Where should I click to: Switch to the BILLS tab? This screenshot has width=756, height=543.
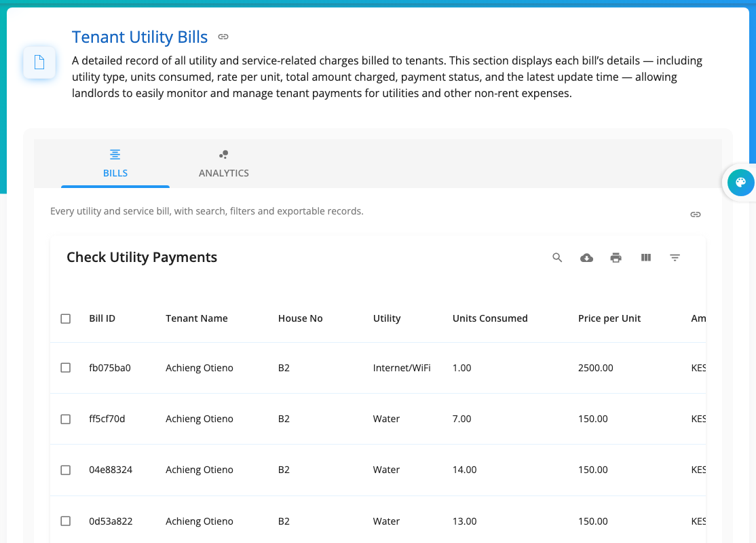(115, 164)
